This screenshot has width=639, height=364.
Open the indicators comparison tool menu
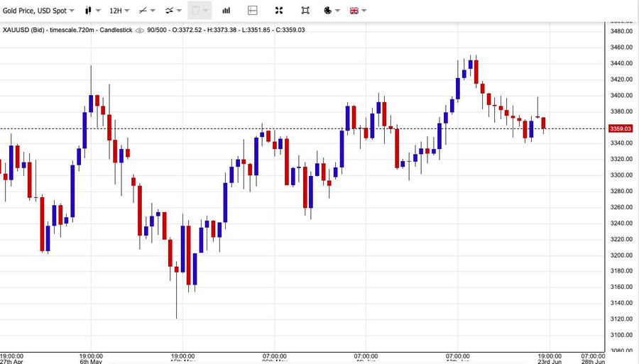[173, 11]
